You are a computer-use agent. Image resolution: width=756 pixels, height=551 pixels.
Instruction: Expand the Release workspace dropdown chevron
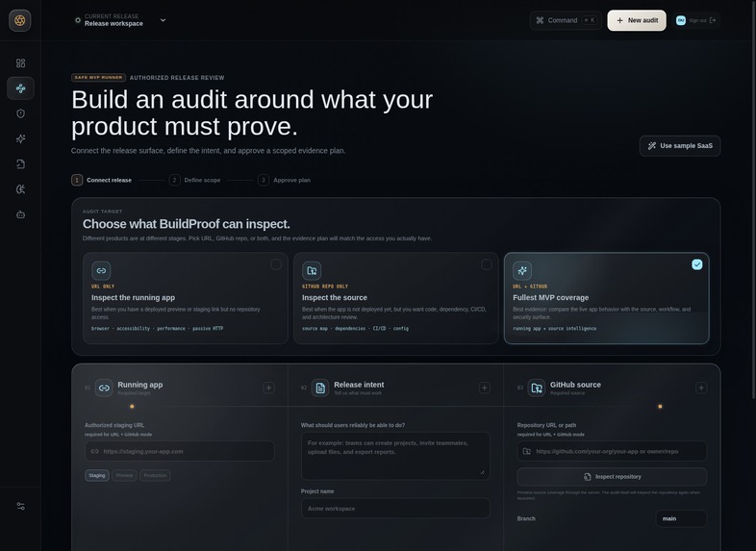coord(163,20)
